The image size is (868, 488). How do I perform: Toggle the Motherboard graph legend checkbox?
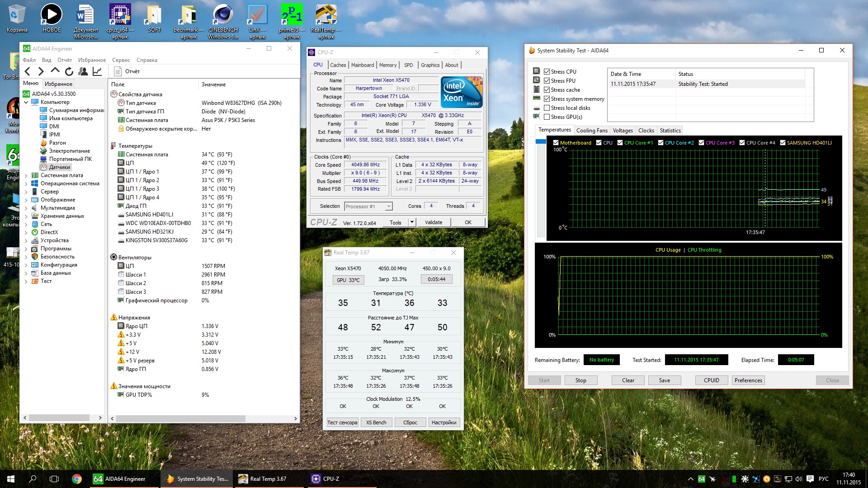coord(556,143)
